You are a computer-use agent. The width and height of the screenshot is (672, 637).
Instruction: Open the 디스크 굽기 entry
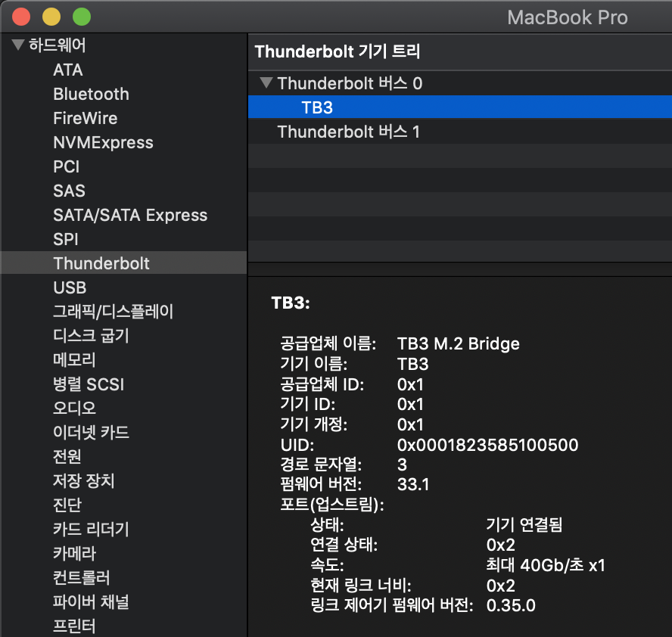point(91,335)
